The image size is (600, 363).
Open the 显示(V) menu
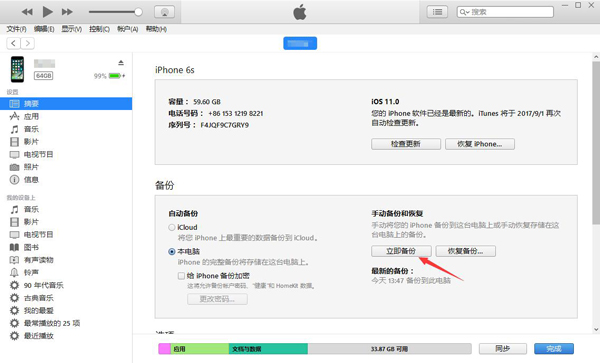[72, 29]
